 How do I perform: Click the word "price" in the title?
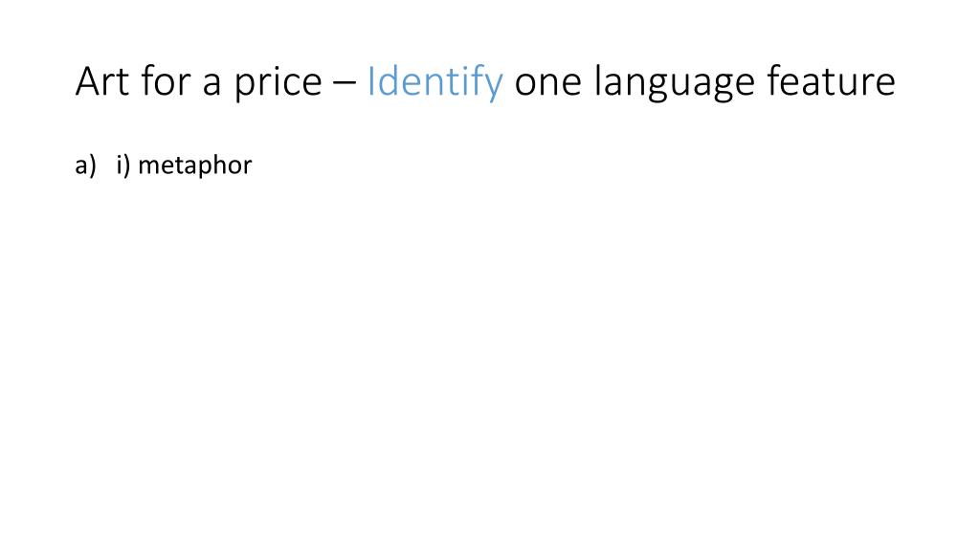point(278,83)
